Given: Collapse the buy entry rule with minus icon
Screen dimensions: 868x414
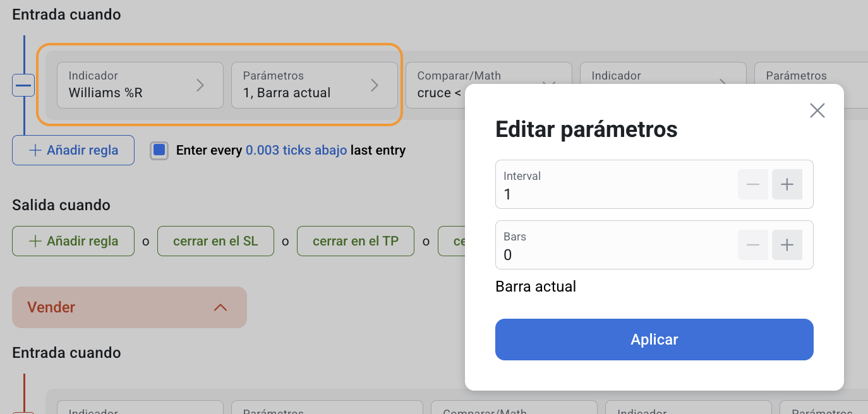Looking at the screenshot, I should (23, 85).
